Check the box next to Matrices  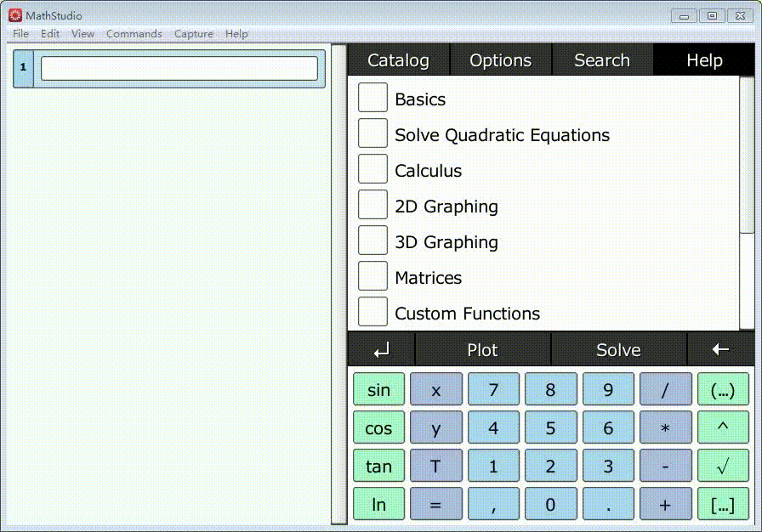372,275
